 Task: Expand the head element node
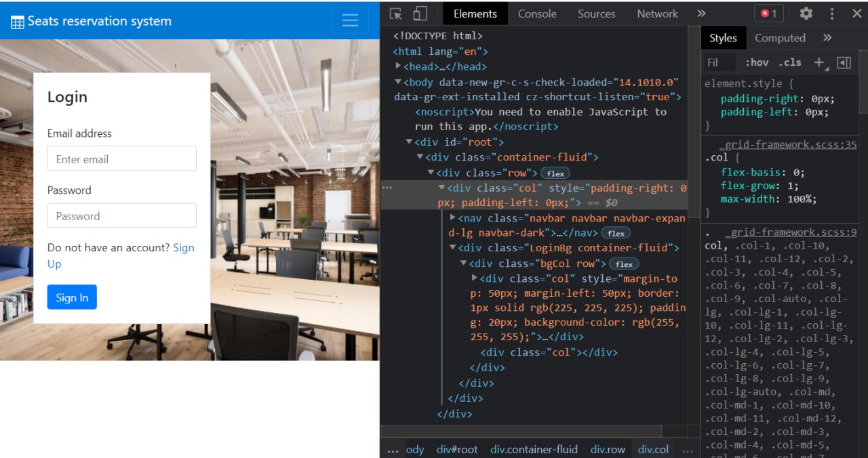399,66
